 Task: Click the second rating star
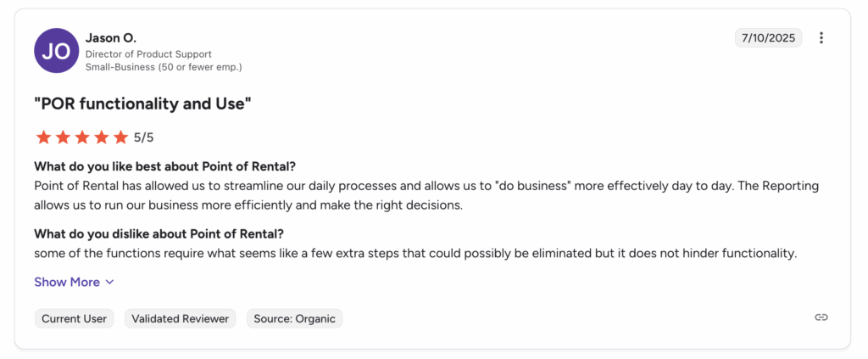point(62,137)
